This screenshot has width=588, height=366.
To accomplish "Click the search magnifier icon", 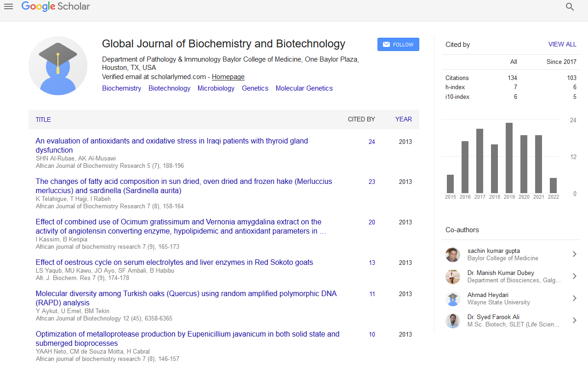I will (570, 7).
